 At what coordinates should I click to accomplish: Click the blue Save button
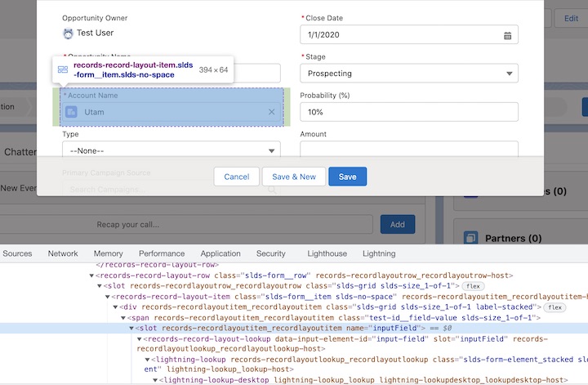pyautogui.click(x=347, y=177)
